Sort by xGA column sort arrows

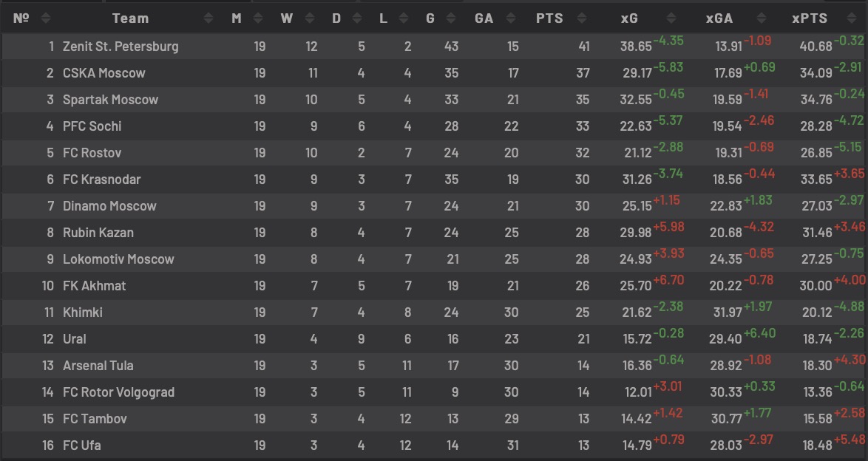click(x=761, y=18)
